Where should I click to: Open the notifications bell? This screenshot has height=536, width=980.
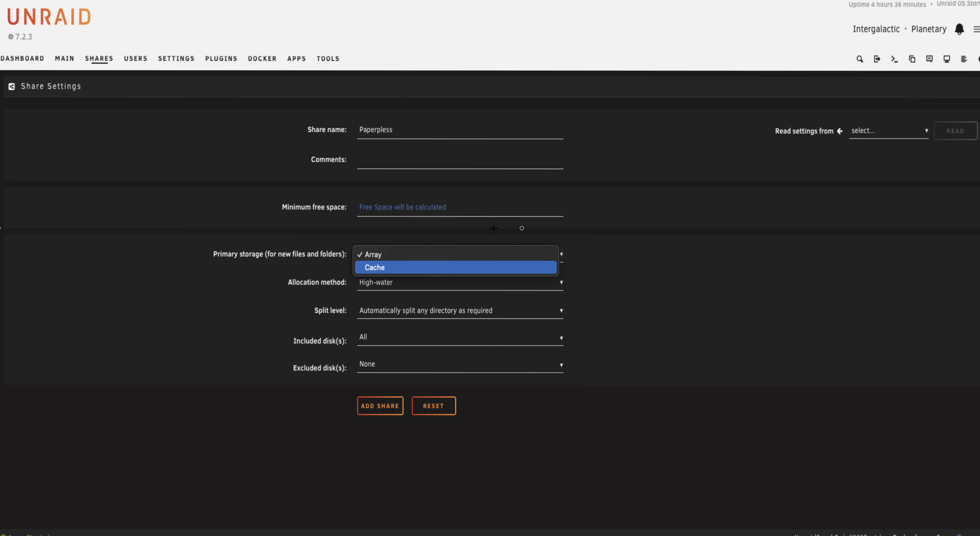[959, 29]
